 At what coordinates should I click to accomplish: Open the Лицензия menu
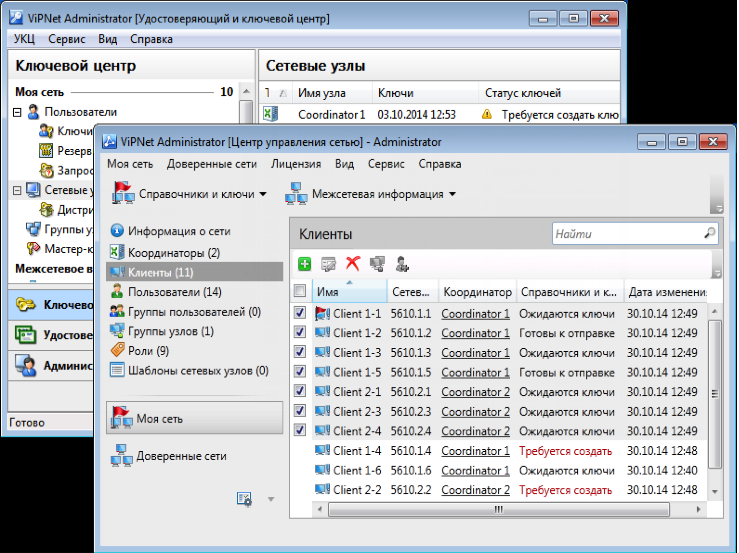pyautogui.click(x=296, y=164)
